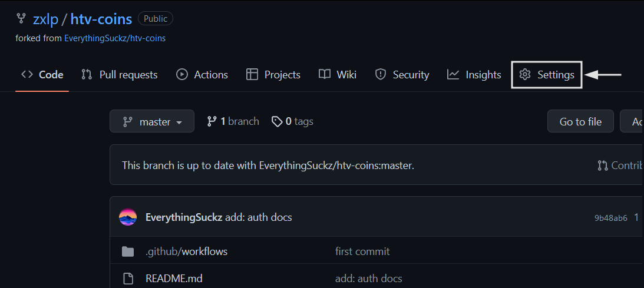The image size is (644, 288).
Task: Click the book icon in the Wiki tab
Action: coord(325,74)
